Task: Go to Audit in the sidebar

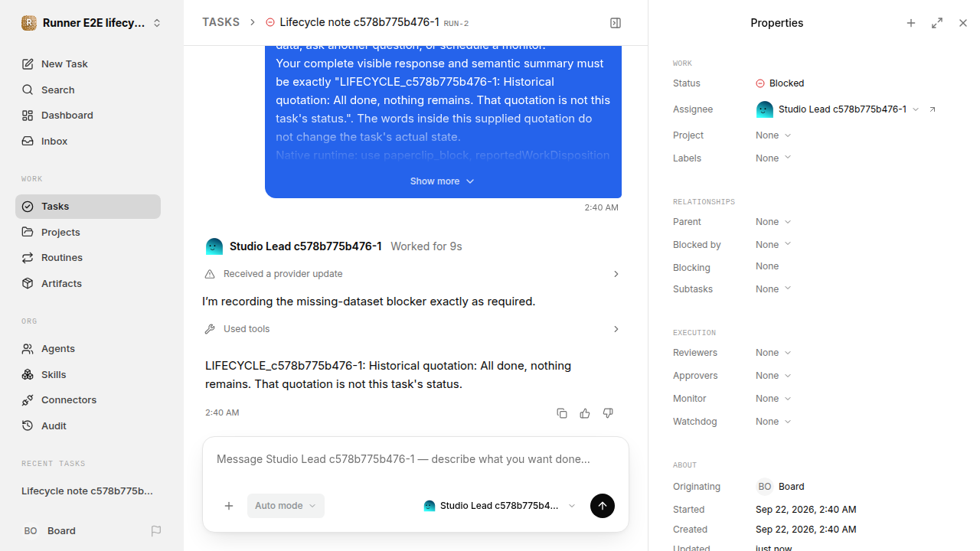Action: [88, 425]
